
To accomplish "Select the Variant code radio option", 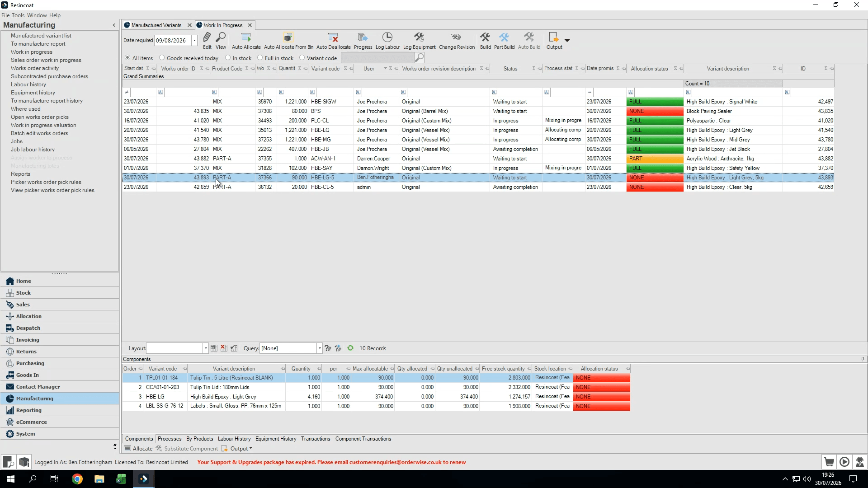I will tap(302, 58).
